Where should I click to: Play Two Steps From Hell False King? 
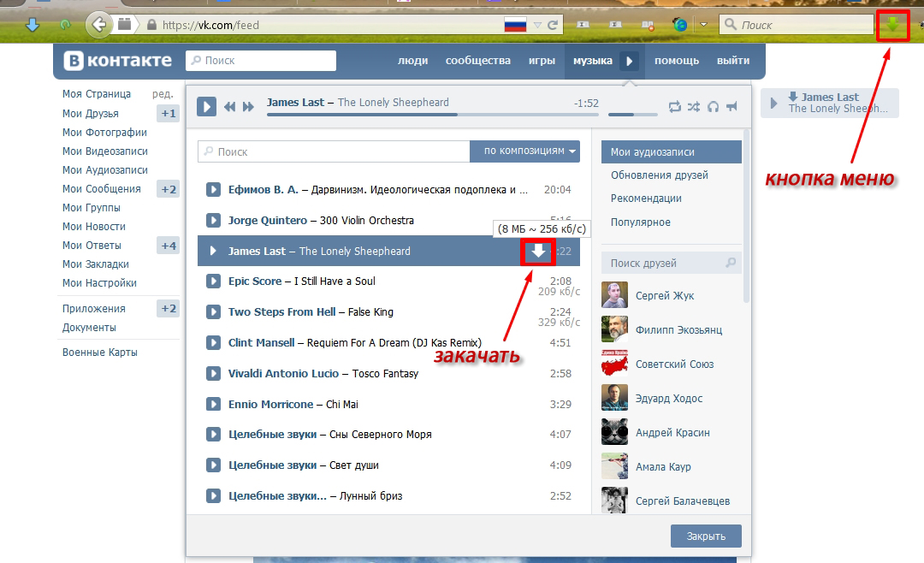tap(213, 311)
